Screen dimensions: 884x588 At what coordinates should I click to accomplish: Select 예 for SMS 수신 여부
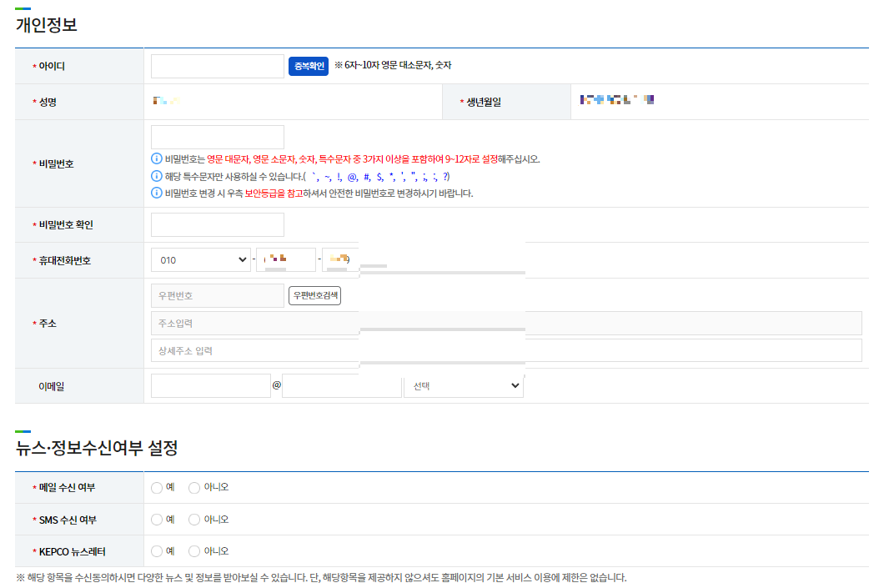click(x=156, y=519)
